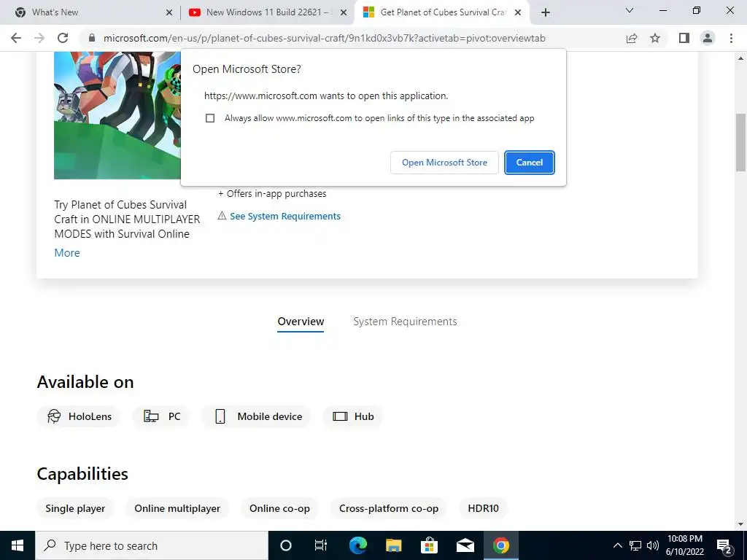Select the Single player capability tag

[75, 508]
